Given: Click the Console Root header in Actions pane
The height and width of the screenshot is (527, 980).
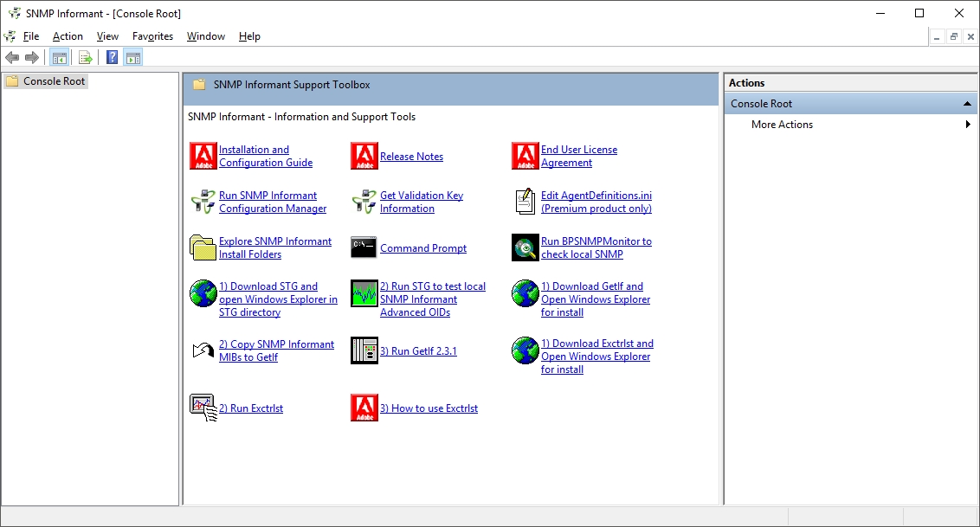Looking at the screenshot, I should [851, 104].
